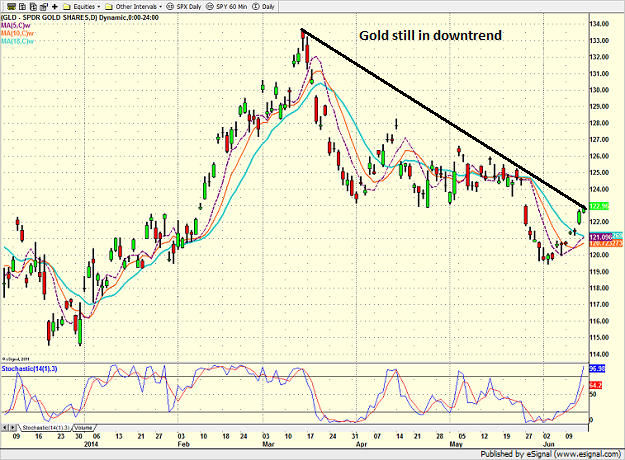
Task: Load the SPY 60 Min chart shortcut
Action: pos(226,7)
